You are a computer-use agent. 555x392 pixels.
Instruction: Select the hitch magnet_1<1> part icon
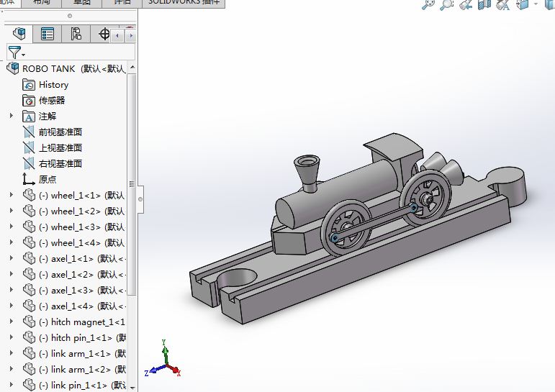pos(29,322)
